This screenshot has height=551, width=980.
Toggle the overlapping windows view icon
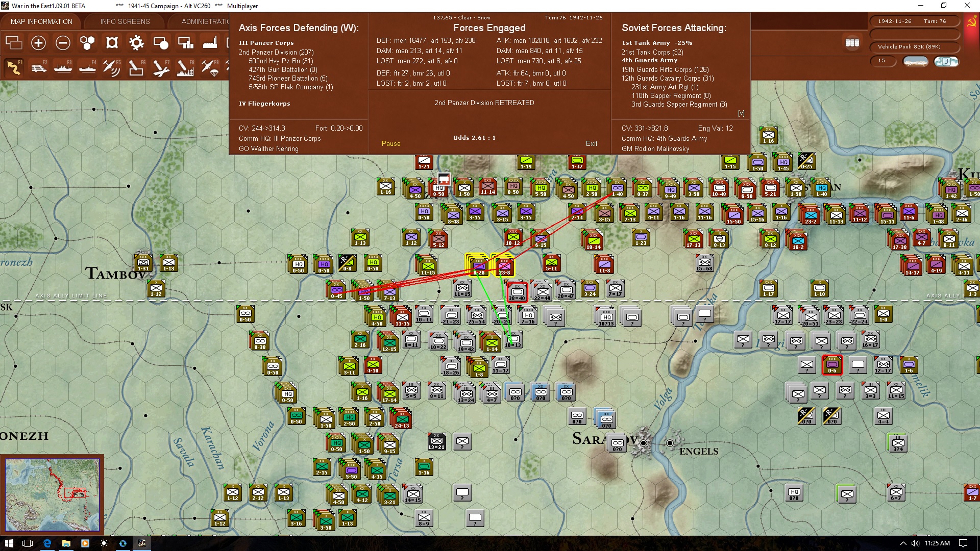14,43
